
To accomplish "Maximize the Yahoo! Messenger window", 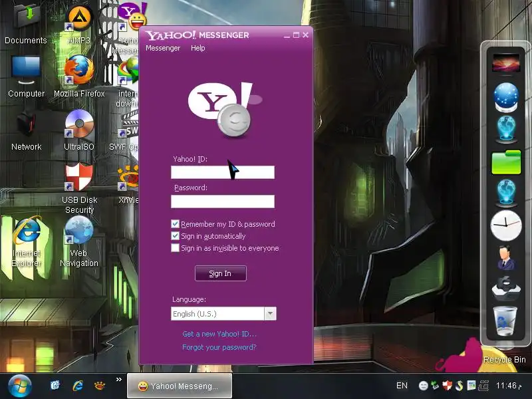I will [296, 35].
